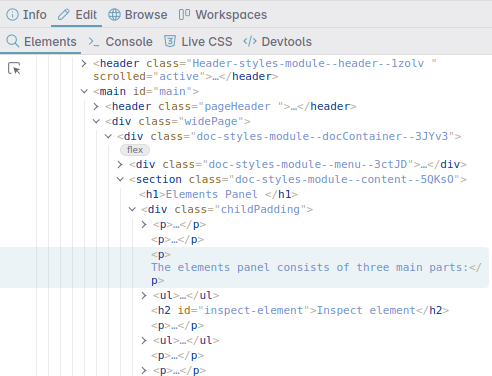
Task: Click the "doc-styles-module--menu--3ctJD" class value
Action: click(307, 164)
